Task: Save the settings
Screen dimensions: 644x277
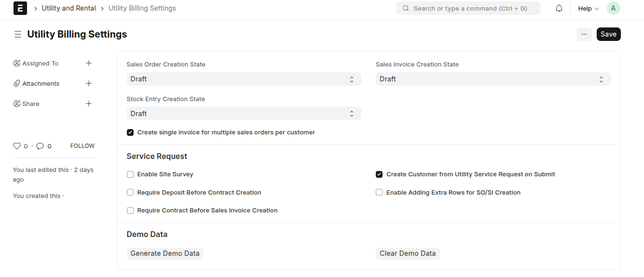Action: pos(609,34)
